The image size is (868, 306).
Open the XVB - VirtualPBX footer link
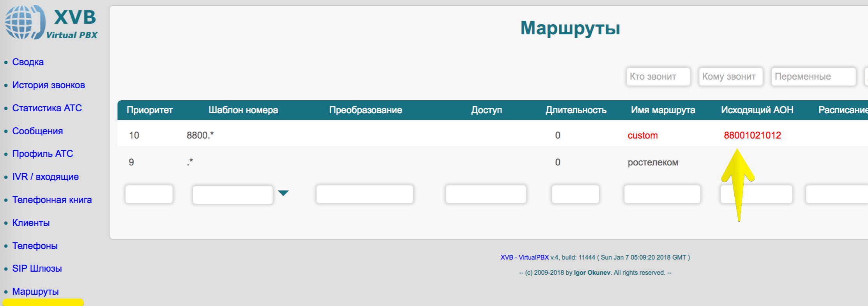pyautogui.click(x=524, y=258)
